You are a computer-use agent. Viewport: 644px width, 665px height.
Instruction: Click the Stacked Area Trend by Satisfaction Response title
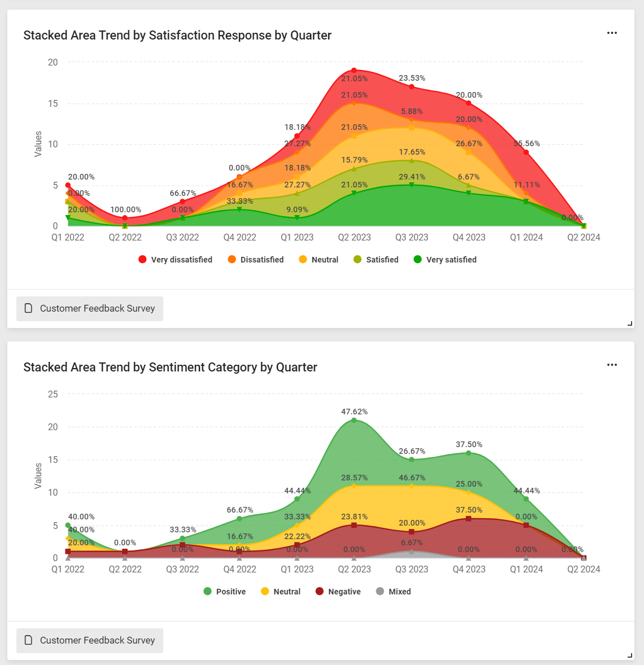[x=177, y=35]
